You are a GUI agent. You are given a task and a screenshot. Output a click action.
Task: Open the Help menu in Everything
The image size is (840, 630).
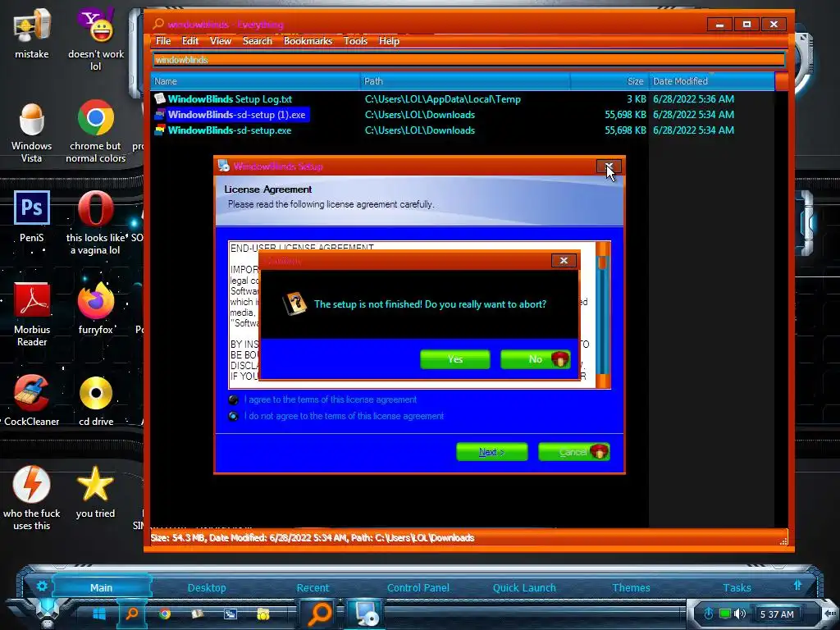tap(389, 41)
